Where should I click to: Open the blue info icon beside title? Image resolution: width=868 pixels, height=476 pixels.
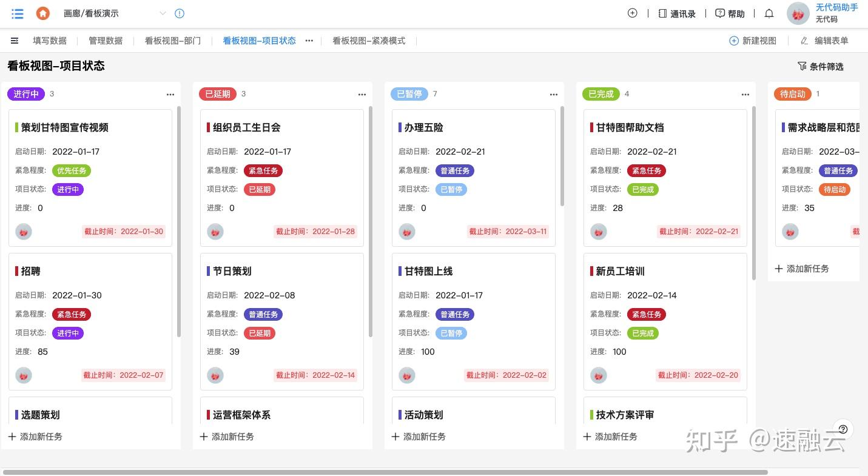click(x=180, y=13)
